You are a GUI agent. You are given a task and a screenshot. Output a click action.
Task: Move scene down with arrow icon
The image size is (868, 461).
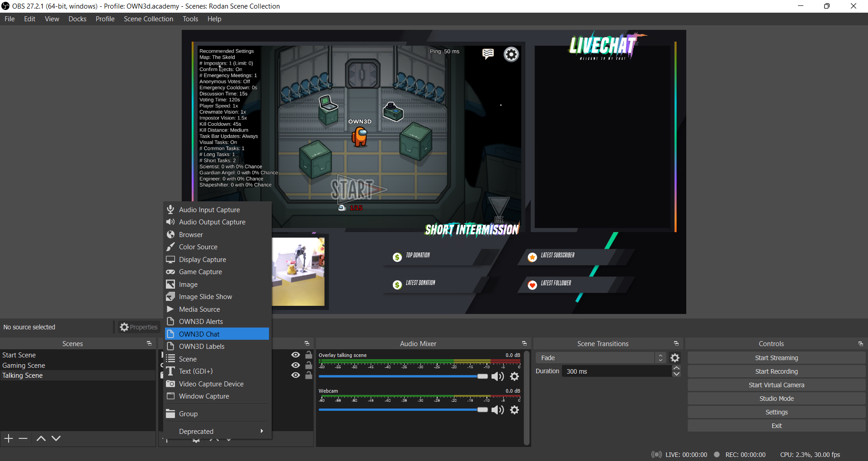click(x=56, y=438)
